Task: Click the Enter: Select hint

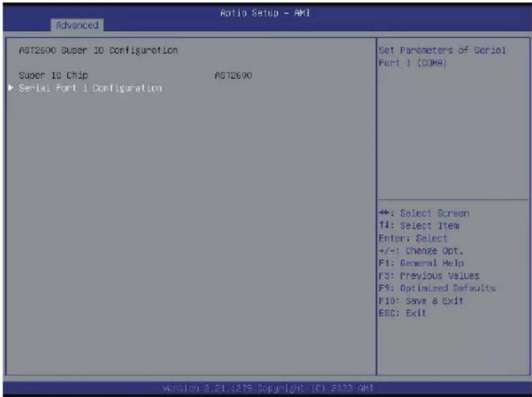Action: [x=413, y=238]
